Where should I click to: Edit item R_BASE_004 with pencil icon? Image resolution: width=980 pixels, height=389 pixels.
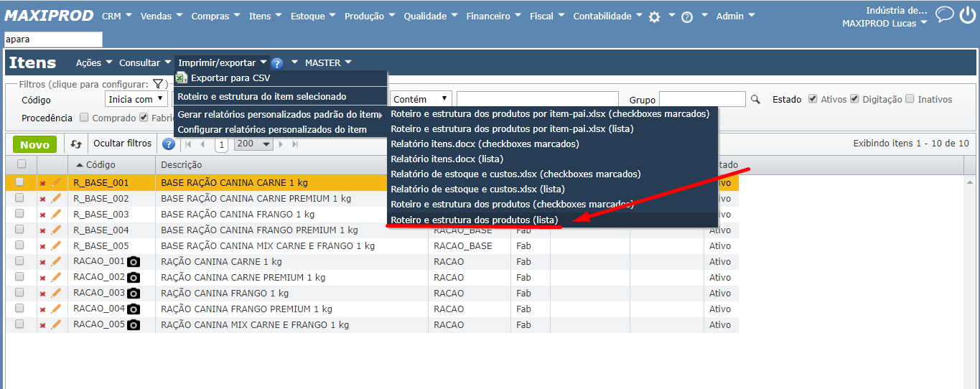point(55,230)
